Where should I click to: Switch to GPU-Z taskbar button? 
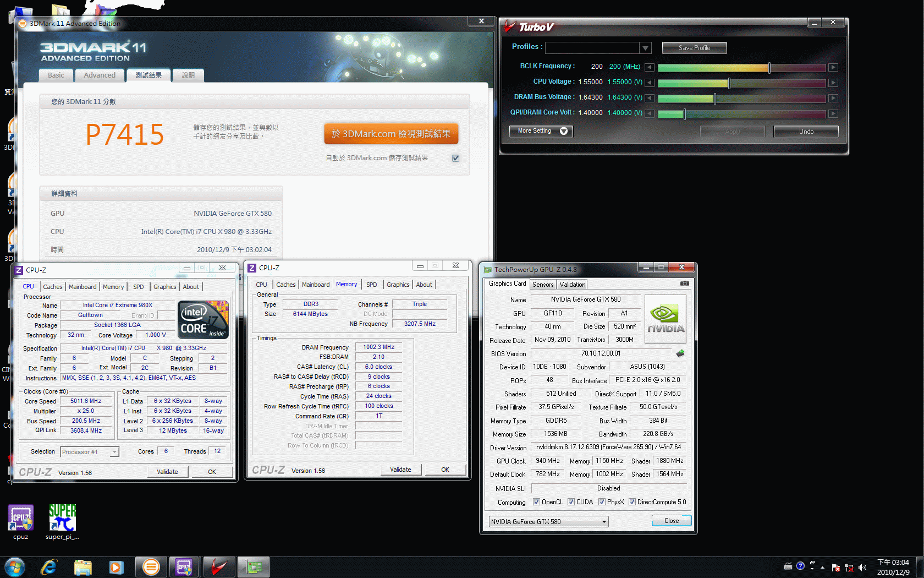(253, 567)
